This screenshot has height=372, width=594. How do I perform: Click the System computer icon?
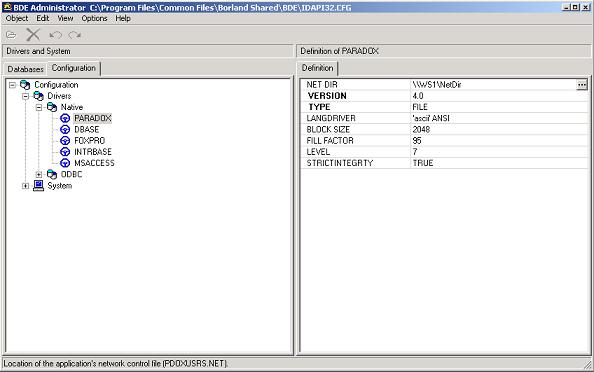click(38, 186)
